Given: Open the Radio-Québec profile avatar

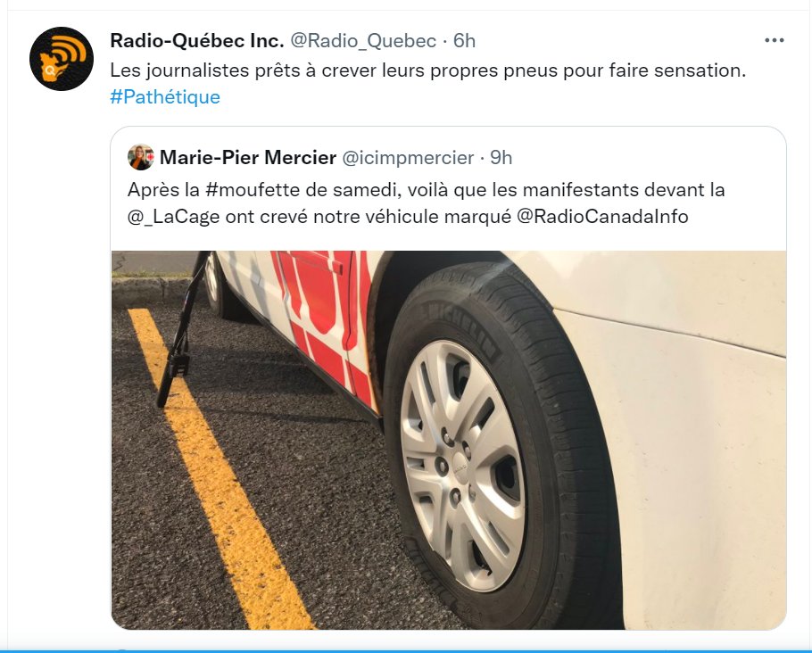Looking at the screenshot, I should point(62,59).
